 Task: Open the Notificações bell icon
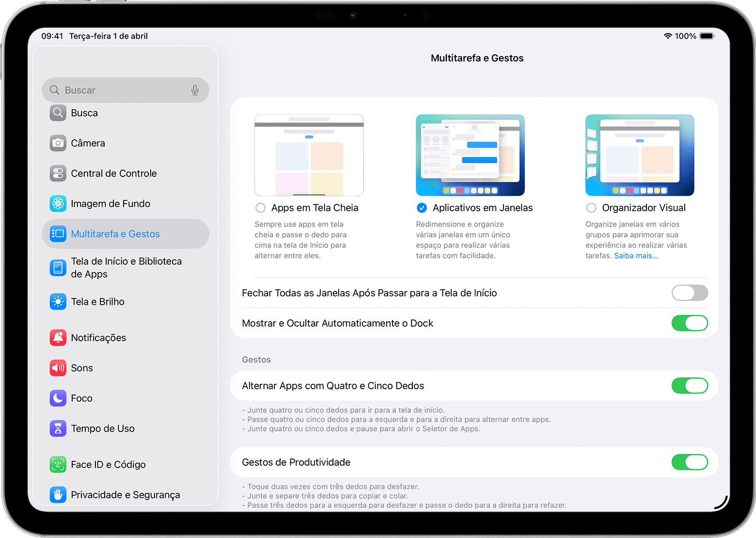point(58,338)
